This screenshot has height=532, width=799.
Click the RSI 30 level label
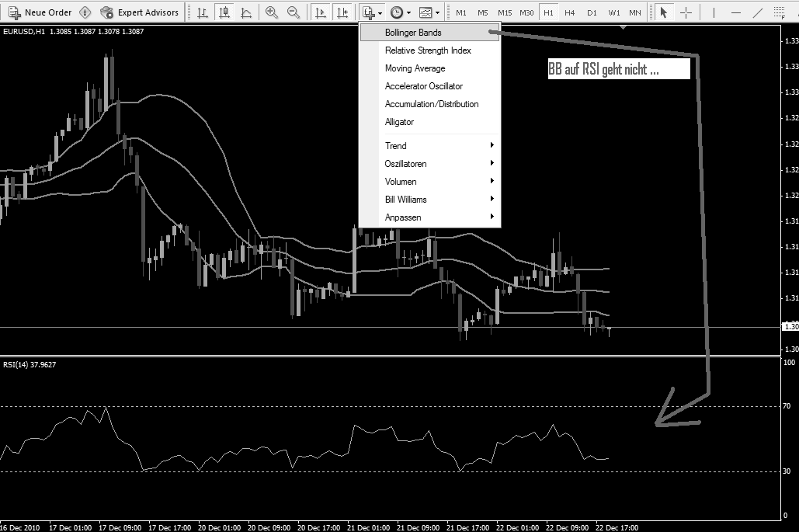pyautogui.click(x=787, y=471)
